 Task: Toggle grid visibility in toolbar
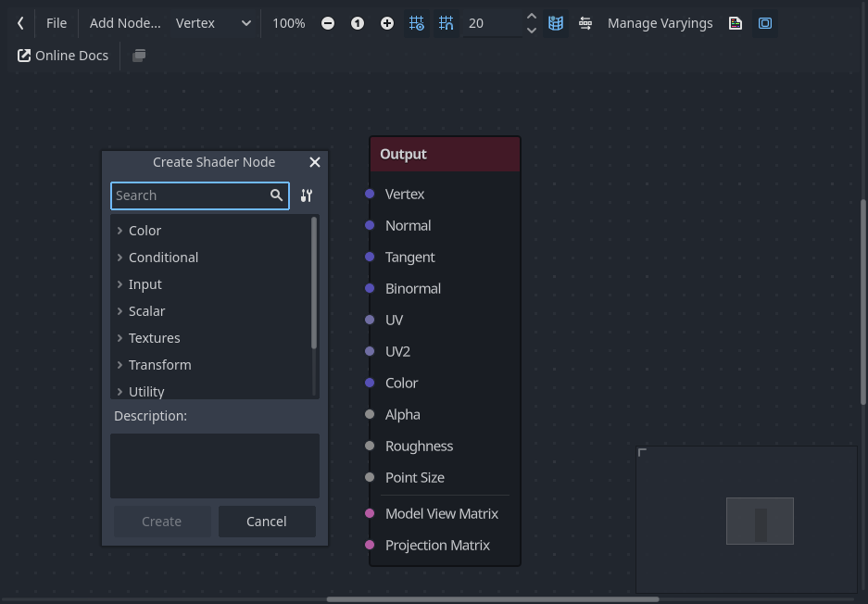tap(417, 23)
